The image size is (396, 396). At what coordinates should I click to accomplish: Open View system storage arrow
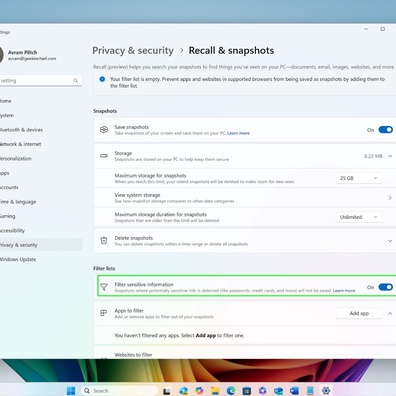(x=390, y=198)
